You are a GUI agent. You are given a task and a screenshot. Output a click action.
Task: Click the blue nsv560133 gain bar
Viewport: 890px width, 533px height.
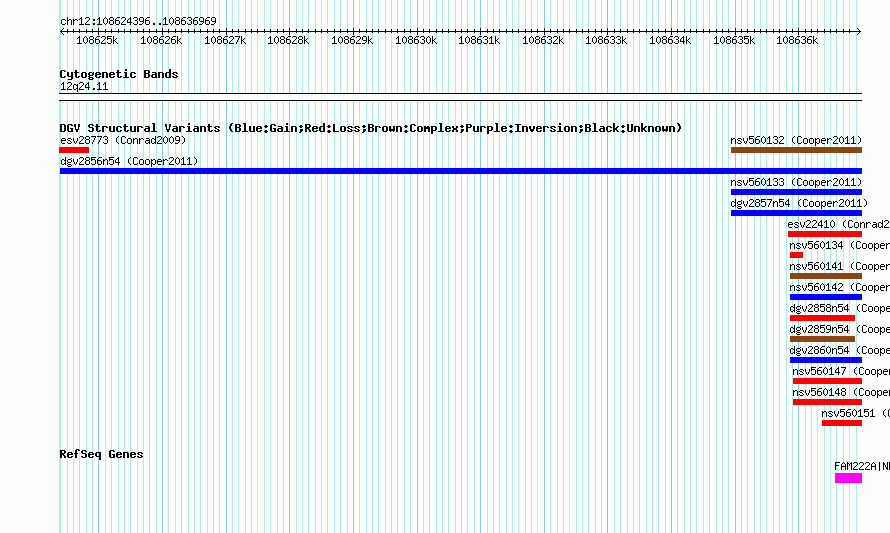(796, 192)
